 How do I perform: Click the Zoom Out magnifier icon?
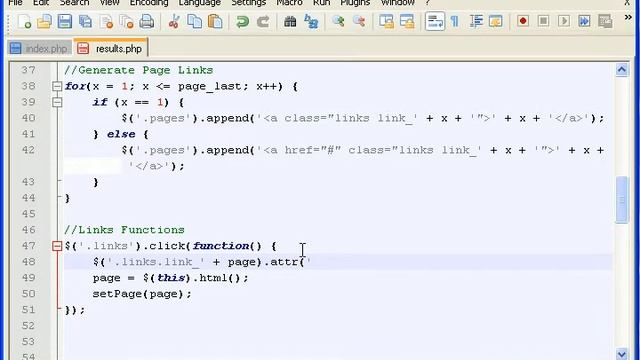pyautogui.click(x=359, y=21)
